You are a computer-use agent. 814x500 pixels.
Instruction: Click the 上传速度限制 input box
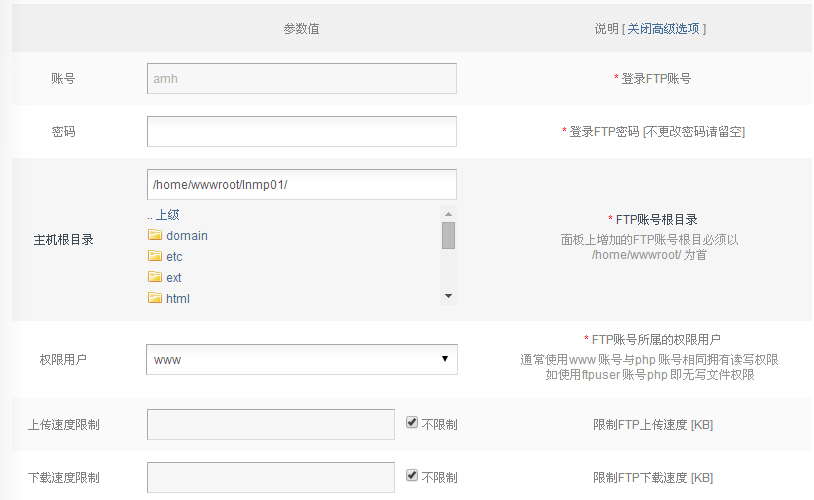(270, 424)
